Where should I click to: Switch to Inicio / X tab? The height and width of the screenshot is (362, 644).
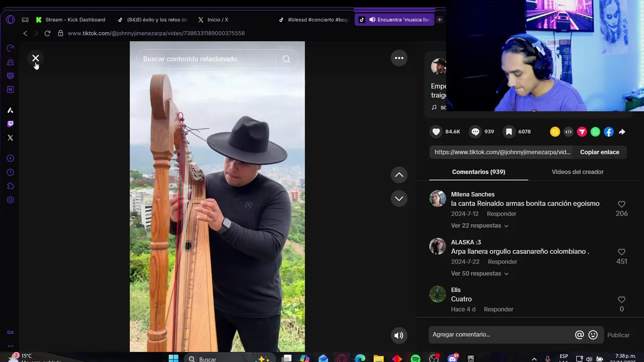click(x=213, y=20)
